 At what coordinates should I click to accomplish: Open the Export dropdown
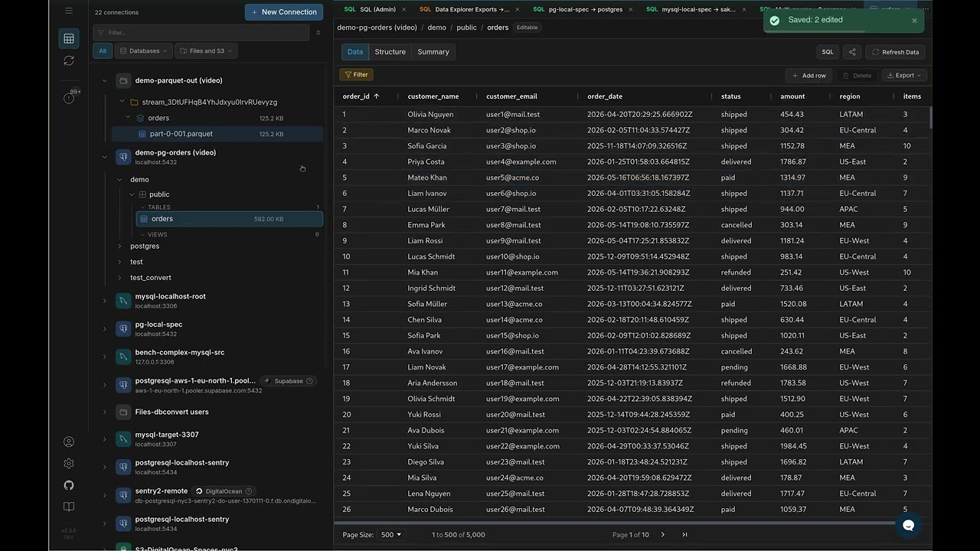tap(904, 75)
